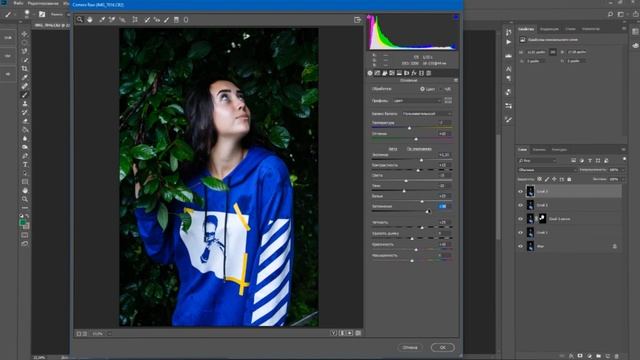640x360 pixels.
Task: Select the Цвет color treatment radio button
Action: 422,89
